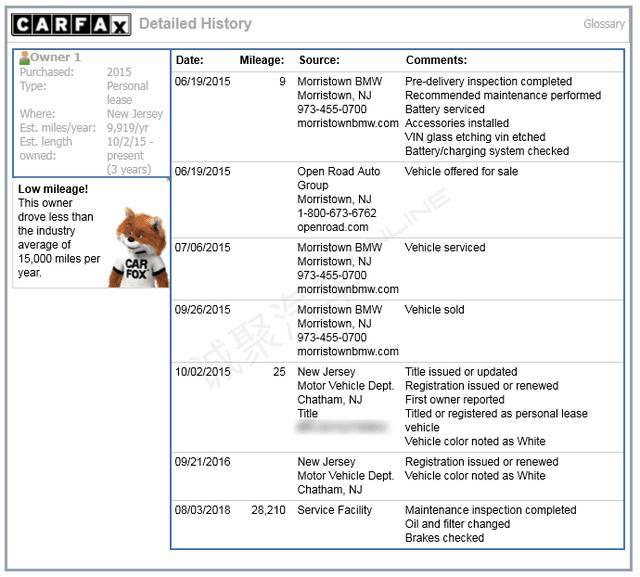
Task: Click First owner reported comment
Action: point(454,399)
